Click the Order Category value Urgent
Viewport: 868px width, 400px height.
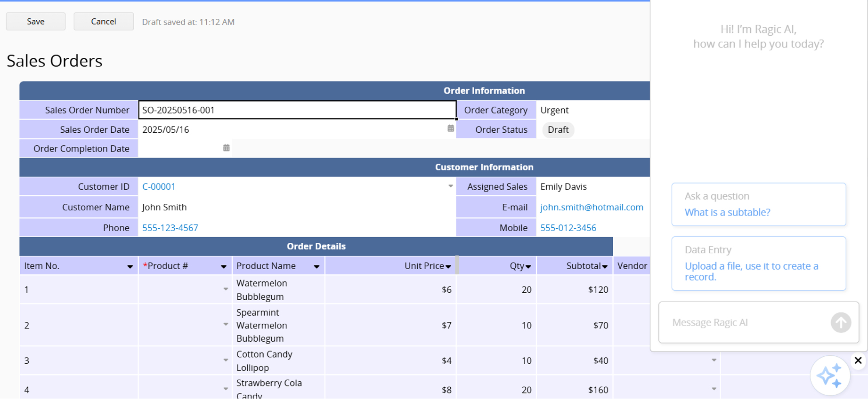(x=554, y=110)
